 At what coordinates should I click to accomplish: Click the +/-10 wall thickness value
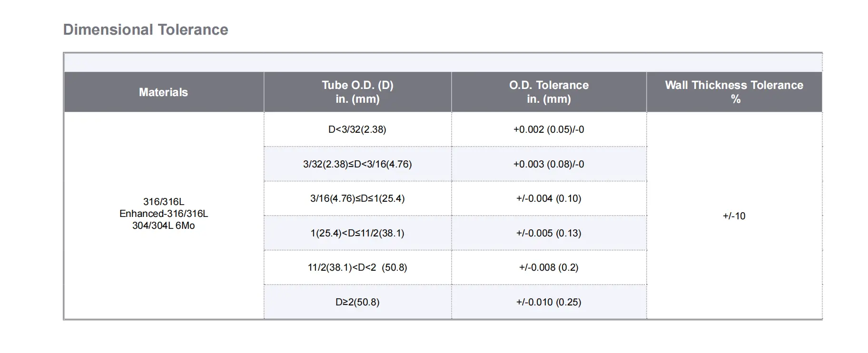pyautogui.click(x=734, y=216)
